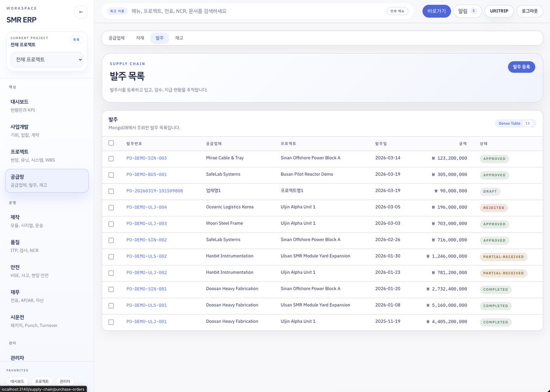
Task: Open purchase order PO-DEMO-SIN-002 link
Action: pyautogui.click(x=147, y=240)
